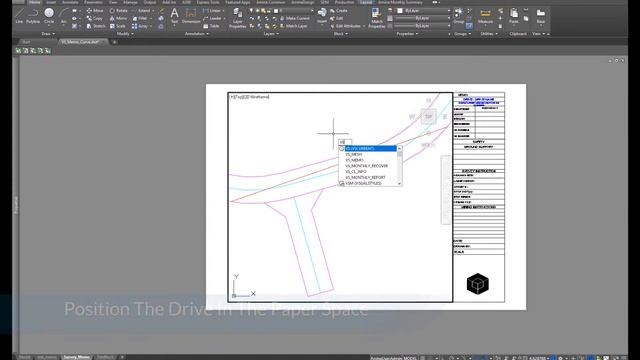The image size is (640, 360).
Task: Click the Base view button
Action: [541, 16]
